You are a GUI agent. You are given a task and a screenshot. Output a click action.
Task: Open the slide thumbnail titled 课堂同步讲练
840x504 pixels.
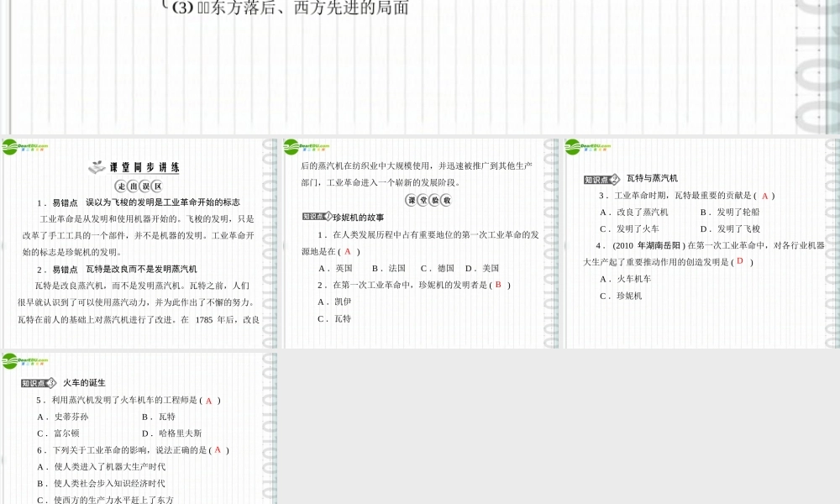139,244
